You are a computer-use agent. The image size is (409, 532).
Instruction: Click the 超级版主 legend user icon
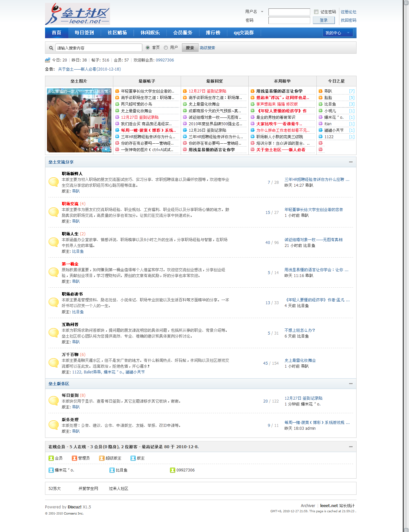102,458
